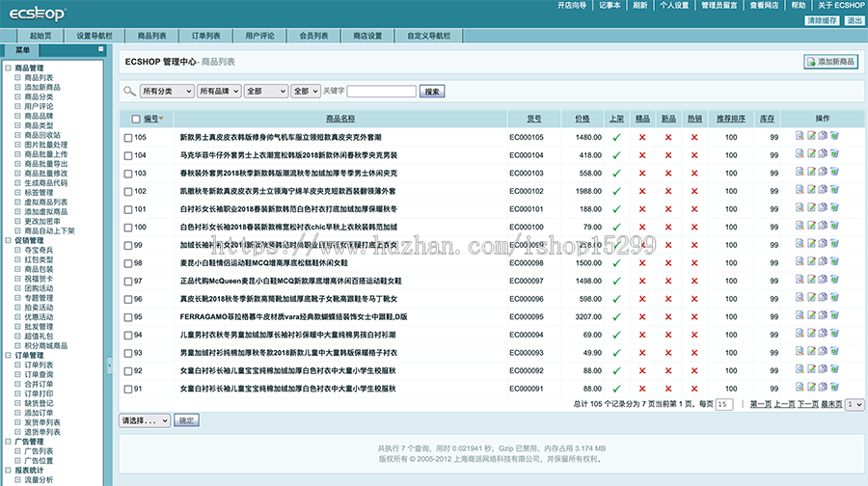Switch to the 订单列表 tab
The image size is (868, 486).
click(x=206, y=36)
